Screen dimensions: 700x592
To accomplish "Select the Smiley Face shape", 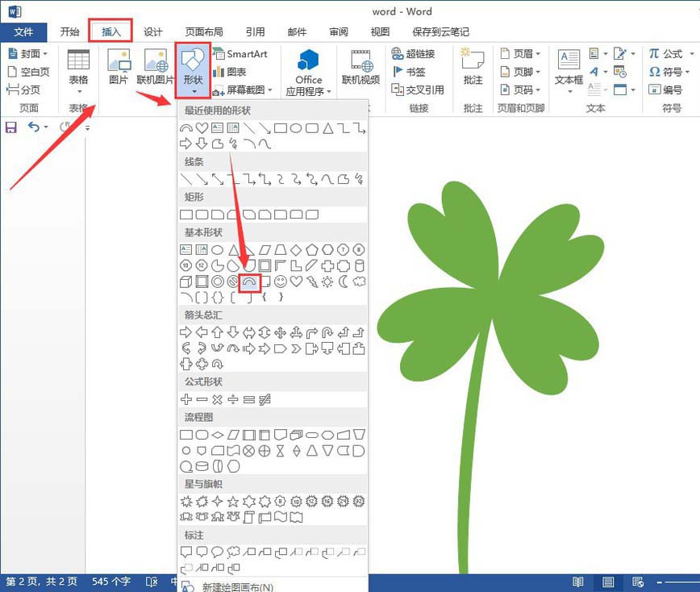I will 281,281.
